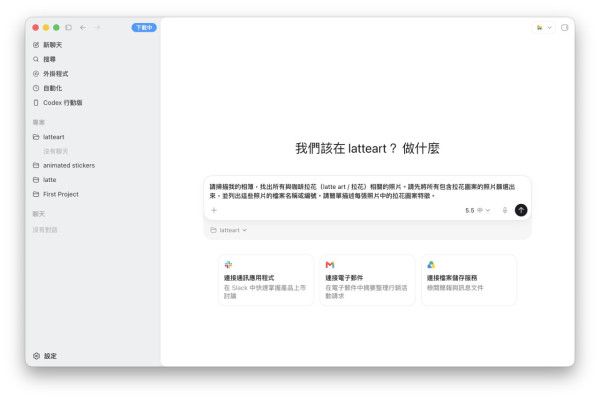This screenshot has width=600, height=400.
Task: Click the latte folder icon
Action: coord(36,180)
